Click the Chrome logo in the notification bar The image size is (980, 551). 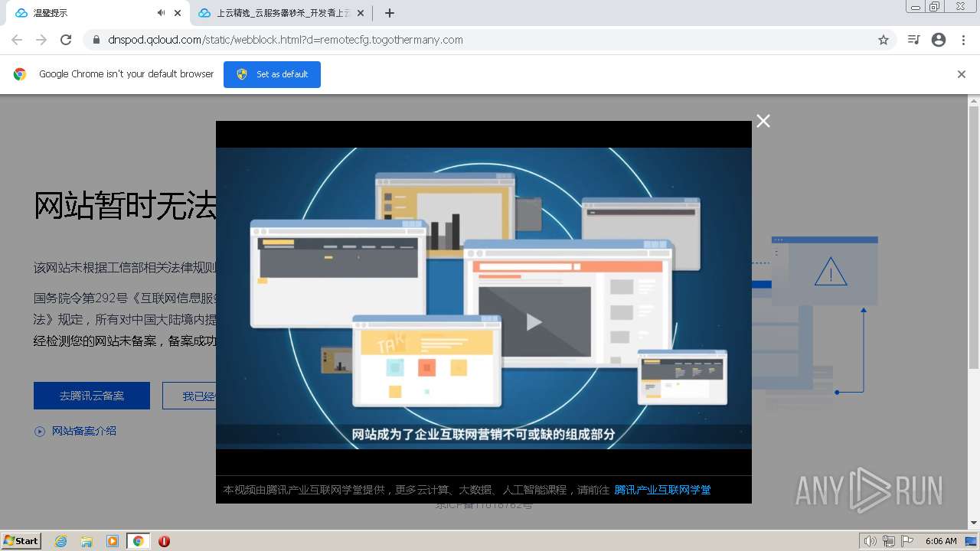tap(20, 74)
